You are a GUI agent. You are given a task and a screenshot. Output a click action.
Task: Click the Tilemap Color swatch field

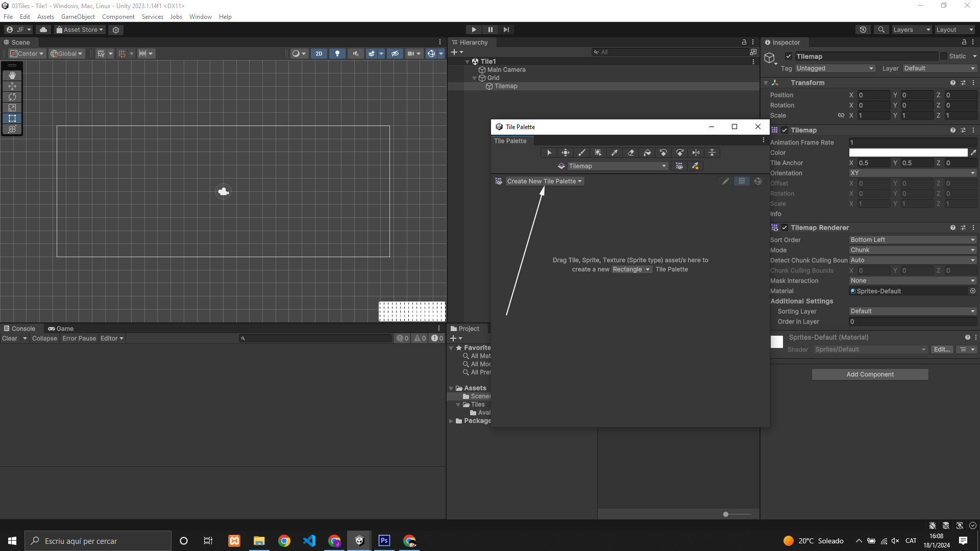[908, 153]
